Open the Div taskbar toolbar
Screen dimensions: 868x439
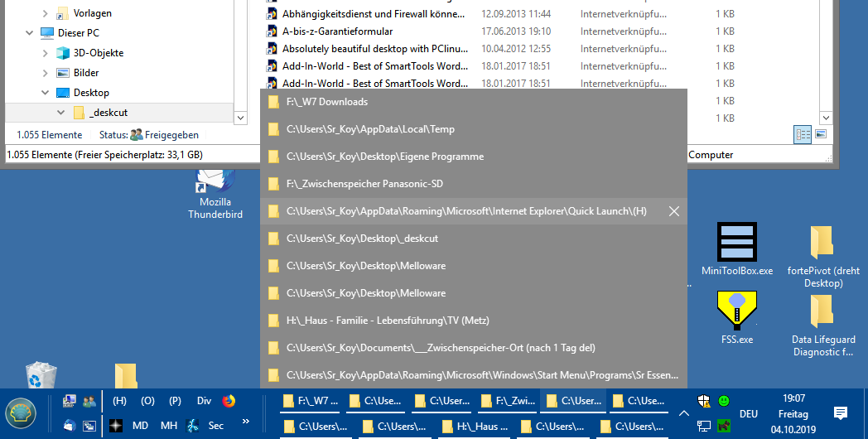coord(204,401)
